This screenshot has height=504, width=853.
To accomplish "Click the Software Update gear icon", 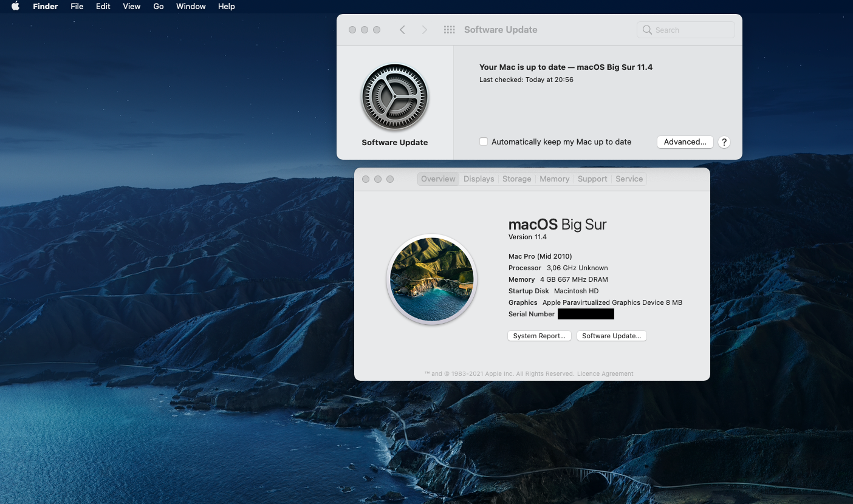I will (x=395, y=97).
